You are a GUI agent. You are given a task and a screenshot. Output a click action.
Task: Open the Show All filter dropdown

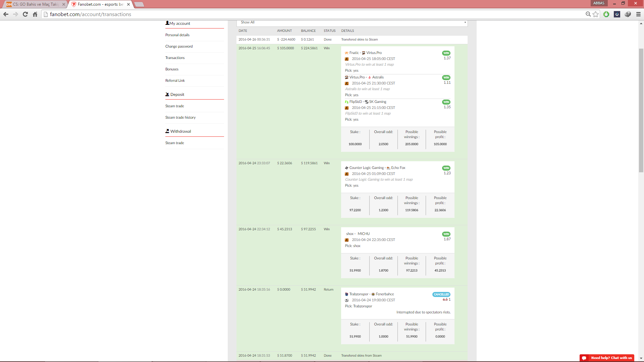coord(352,22)
